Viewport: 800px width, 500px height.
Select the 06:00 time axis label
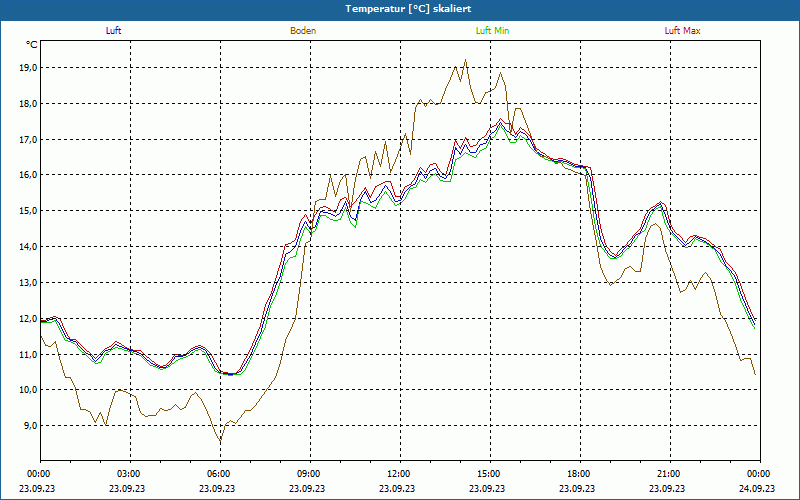pos(219,473)
